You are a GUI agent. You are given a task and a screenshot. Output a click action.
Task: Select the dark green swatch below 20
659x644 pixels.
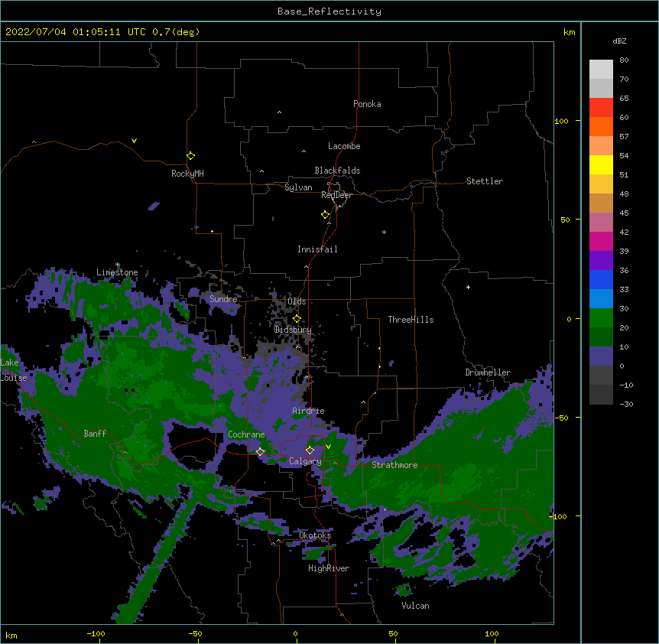pyautogui.click(x=601, y=337)
